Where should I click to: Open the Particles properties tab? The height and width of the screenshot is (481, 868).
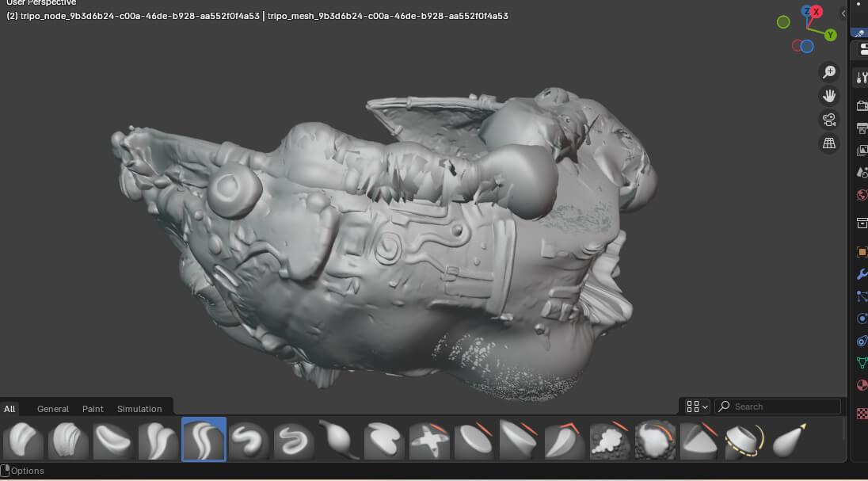click(862, 296)
